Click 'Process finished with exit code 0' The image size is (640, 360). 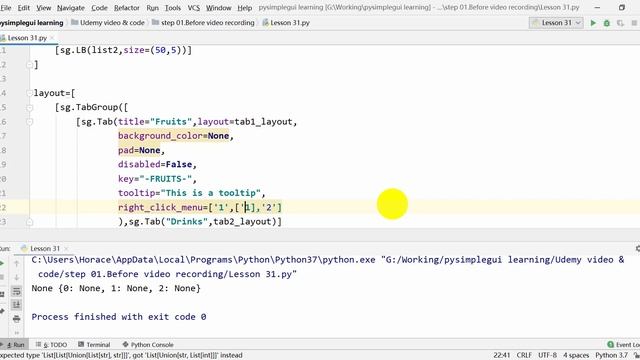(119, 317)
